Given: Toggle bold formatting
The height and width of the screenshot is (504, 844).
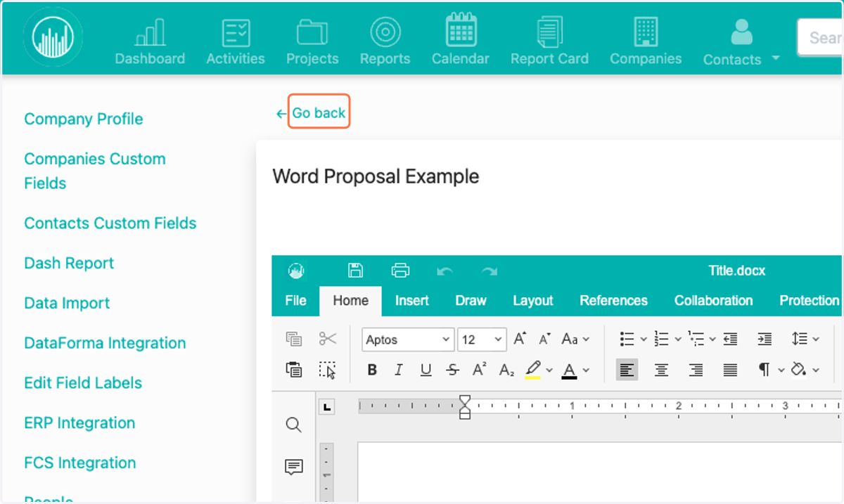Looking at the screenshot, I should click(372, 370).
